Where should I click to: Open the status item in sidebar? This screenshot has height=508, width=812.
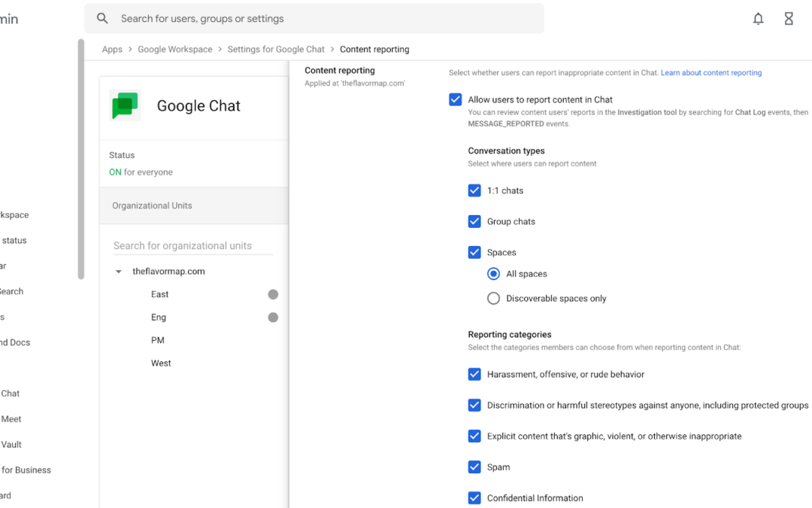(x=14, y=241)
